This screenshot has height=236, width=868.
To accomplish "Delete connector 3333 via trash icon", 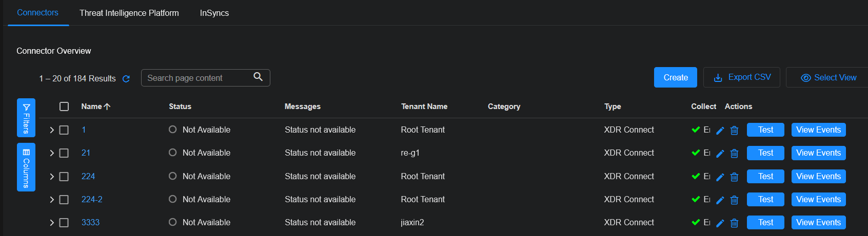I will 734,223.
